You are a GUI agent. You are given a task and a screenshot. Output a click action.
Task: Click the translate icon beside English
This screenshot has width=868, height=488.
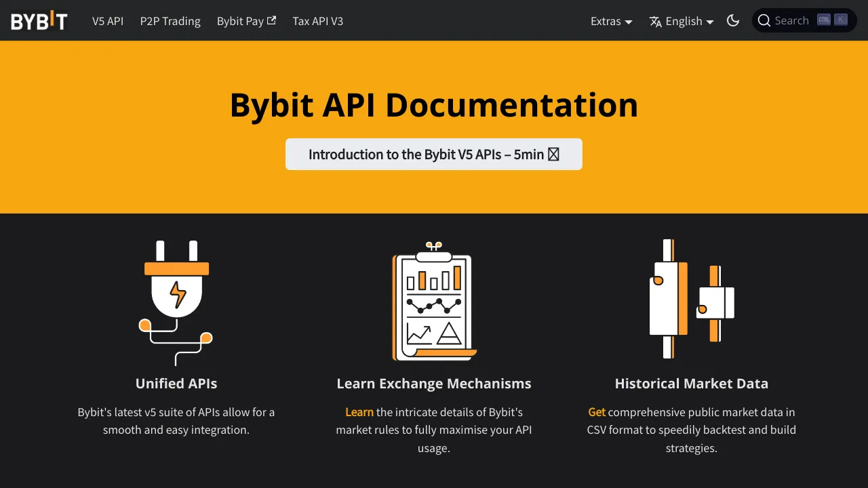(656, 21)
